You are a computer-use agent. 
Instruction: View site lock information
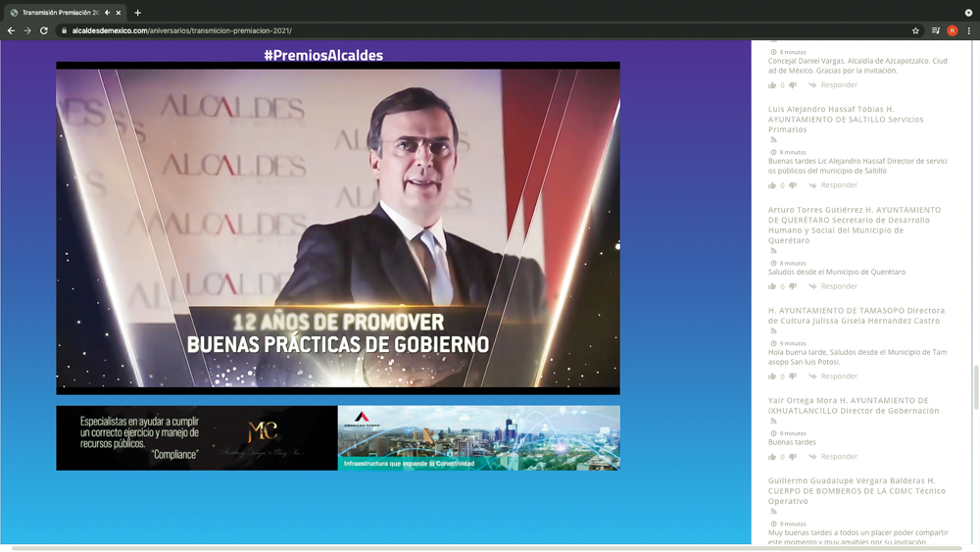click(x=64, y=30)
